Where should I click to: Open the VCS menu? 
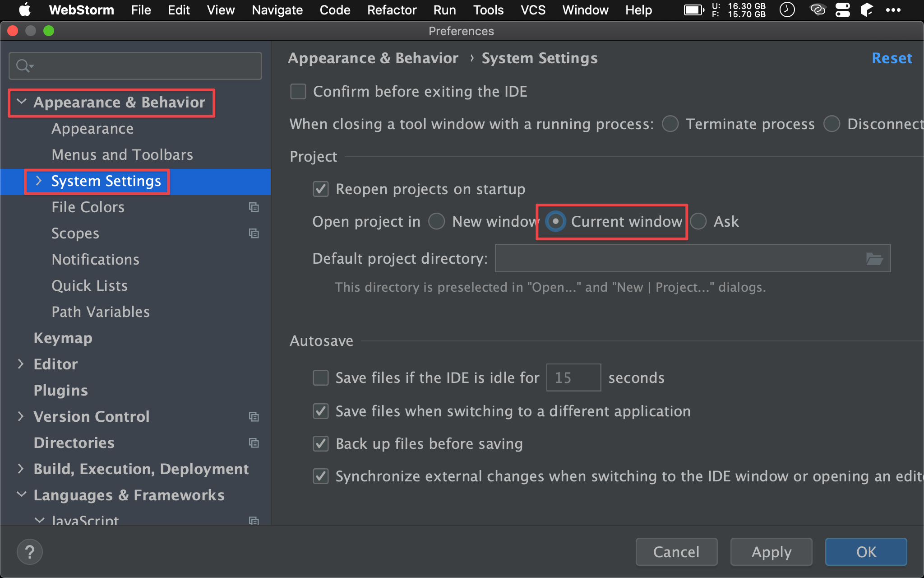coord(533,10)
